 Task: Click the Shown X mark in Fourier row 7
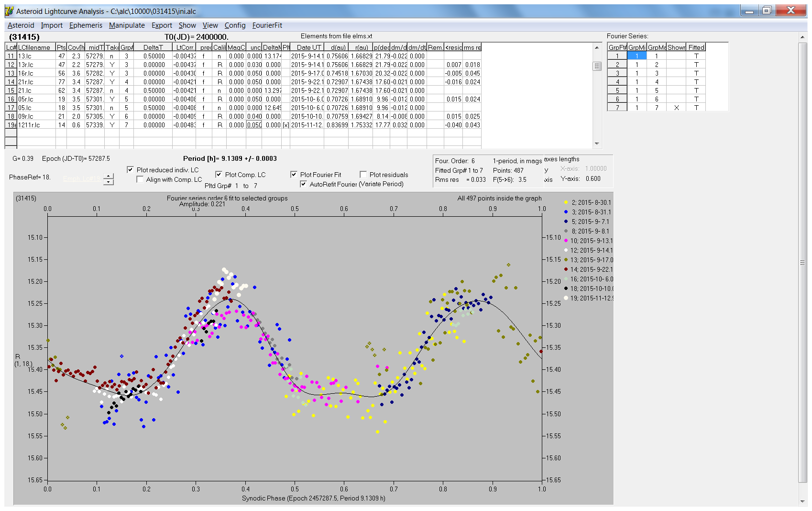click(x=676, y=108)
